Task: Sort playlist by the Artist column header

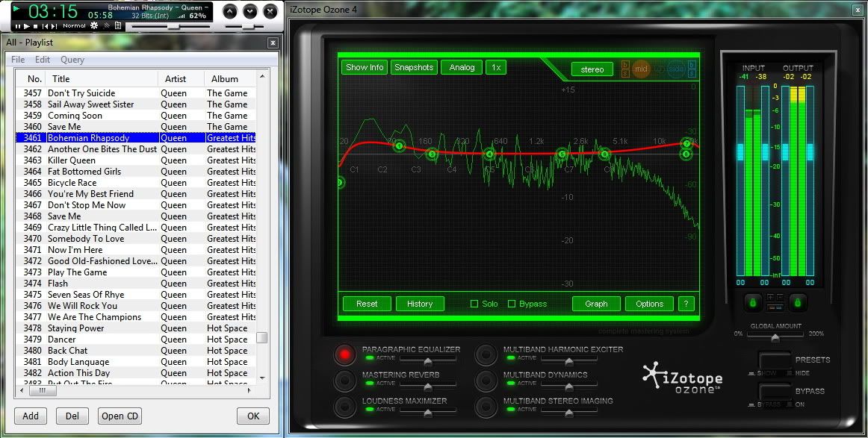Action: click(x=181, y=78)
